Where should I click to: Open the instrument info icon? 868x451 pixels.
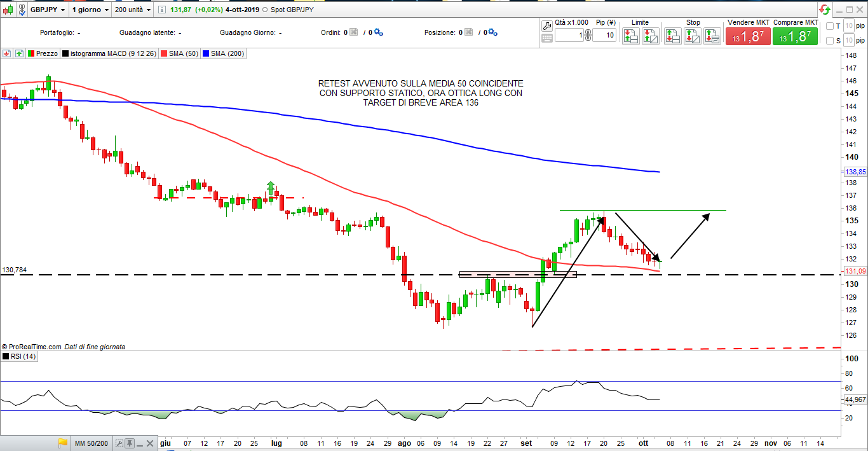(x=161, y=10)
